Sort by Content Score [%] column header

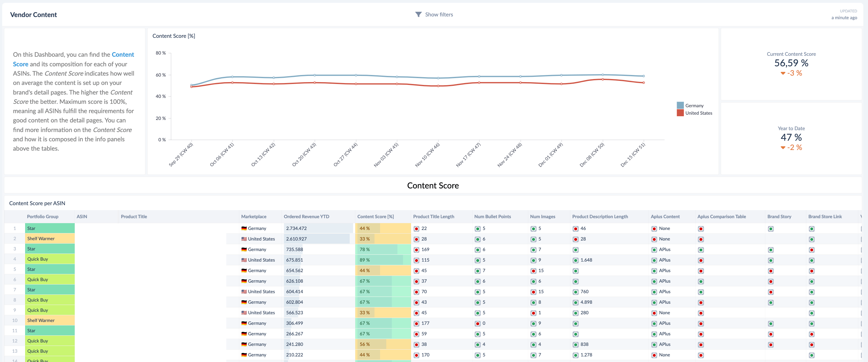coord(375,217)
